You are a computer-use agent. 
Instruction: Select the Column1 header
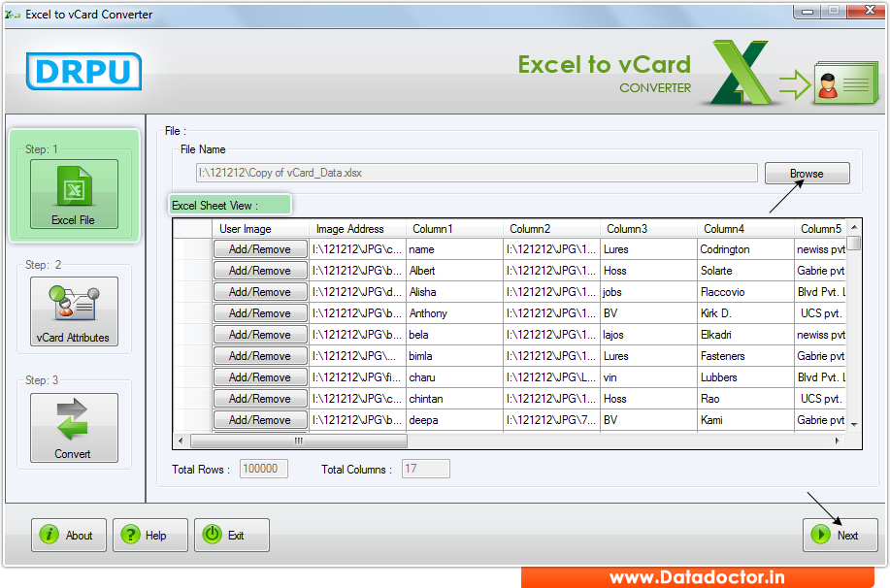coord(454,229)
